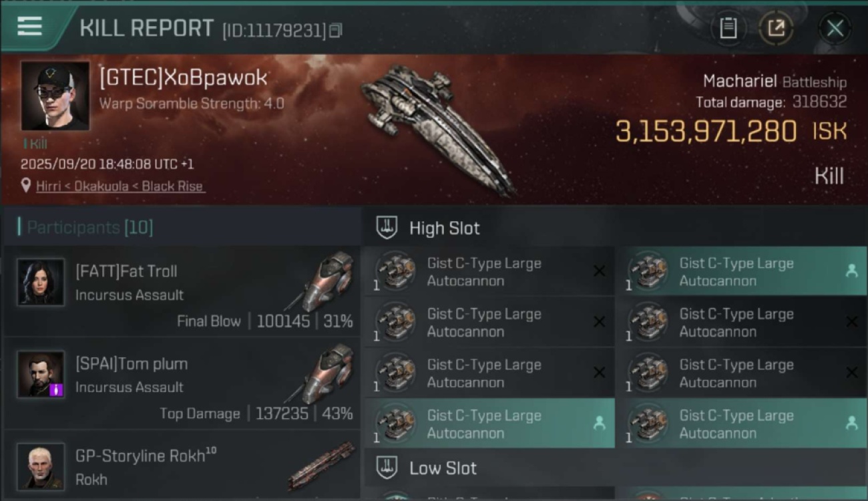This screenshot has width=868, height=501.
Task: Open Fat Troll's character portrait
Action: tap(41, 283)
